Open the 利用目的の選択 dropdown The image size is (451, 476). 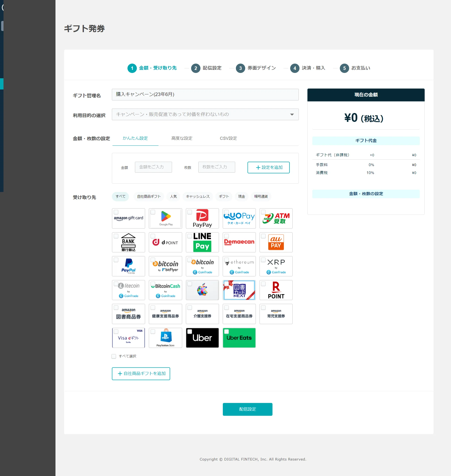click(x=205, y=114)
